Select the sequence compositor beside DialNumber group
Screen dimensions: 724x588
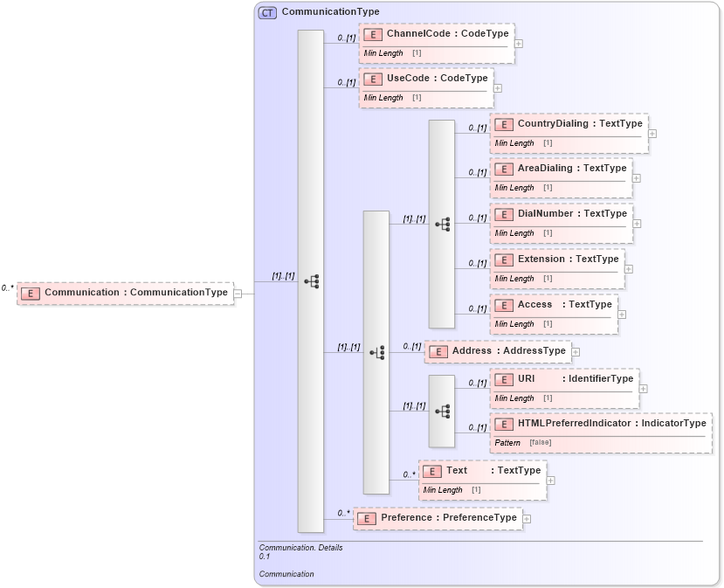(444, 224)
